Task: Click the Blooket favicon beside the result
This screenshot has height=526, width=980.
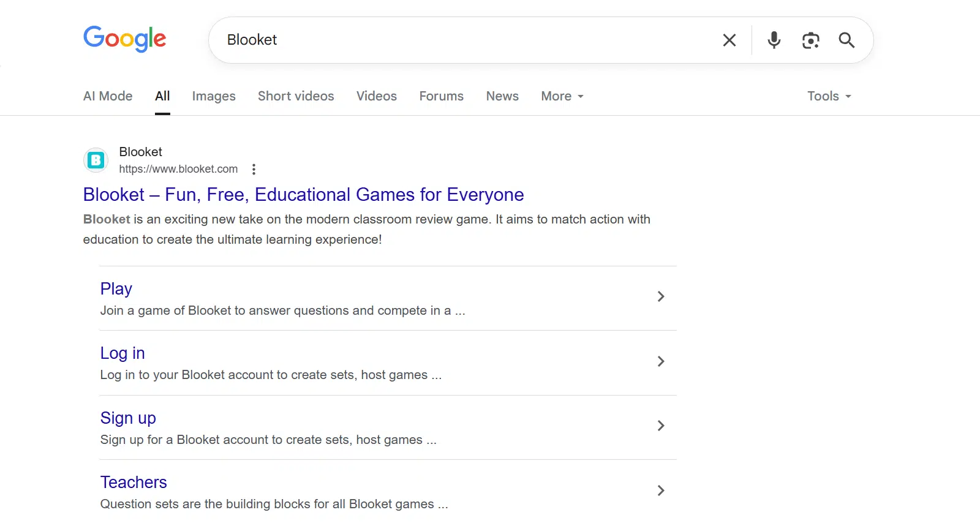Action: click(x=96, y=160)
